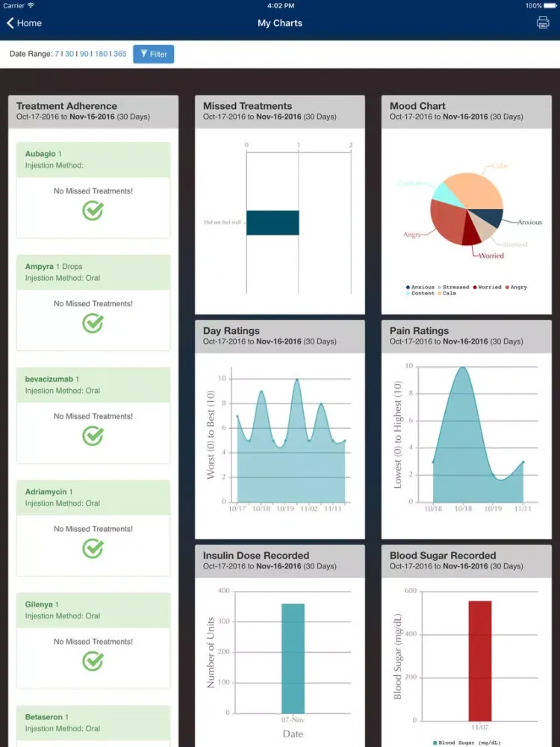The height and width of the screenshot is (747, 560).
Task: Tap the Treatment Adherence panel title
Action: [x=66, y=106]
